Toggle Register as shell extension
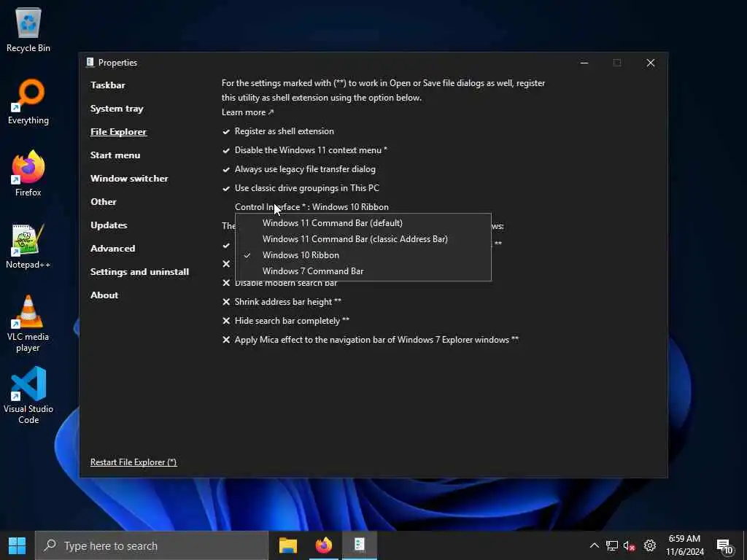Screen dimensions: 747x560 coord(278,131)
